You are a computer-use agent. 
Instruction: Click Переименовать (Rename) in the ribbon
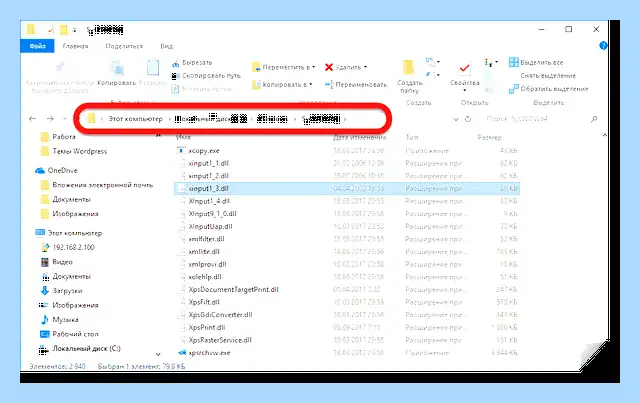coord(356,85)
